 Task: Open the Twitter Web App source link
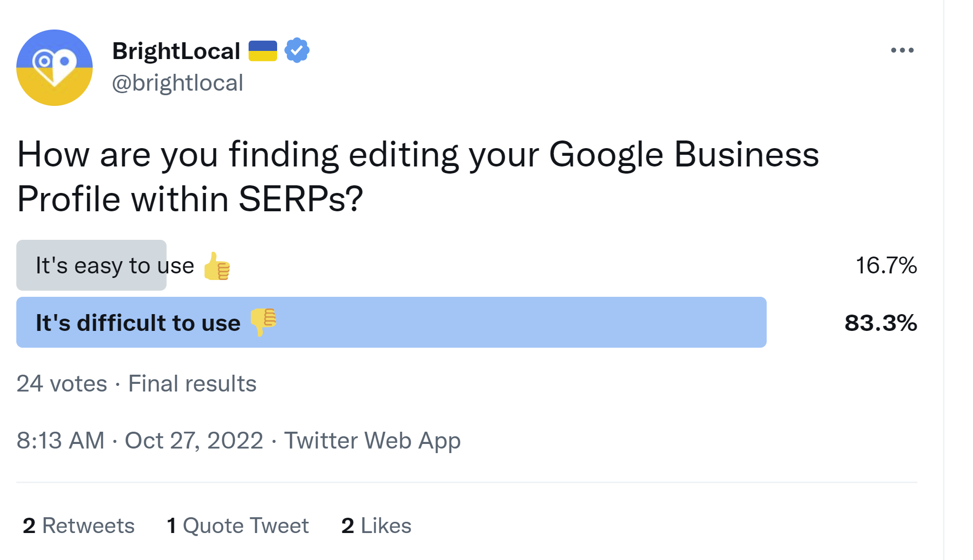(x=372, y=440)
